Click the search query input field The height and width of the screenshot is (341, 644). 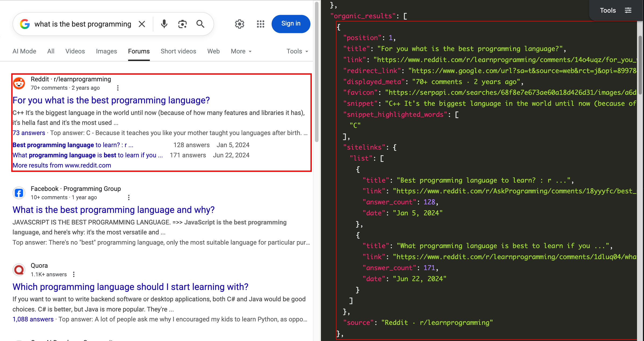83,24
